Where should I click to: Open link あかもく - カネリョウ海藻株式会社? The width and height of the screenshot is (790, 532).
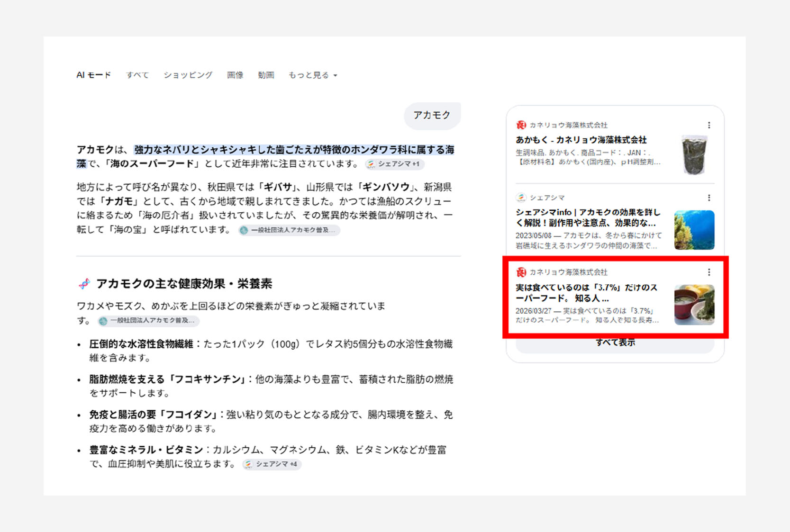581,140
